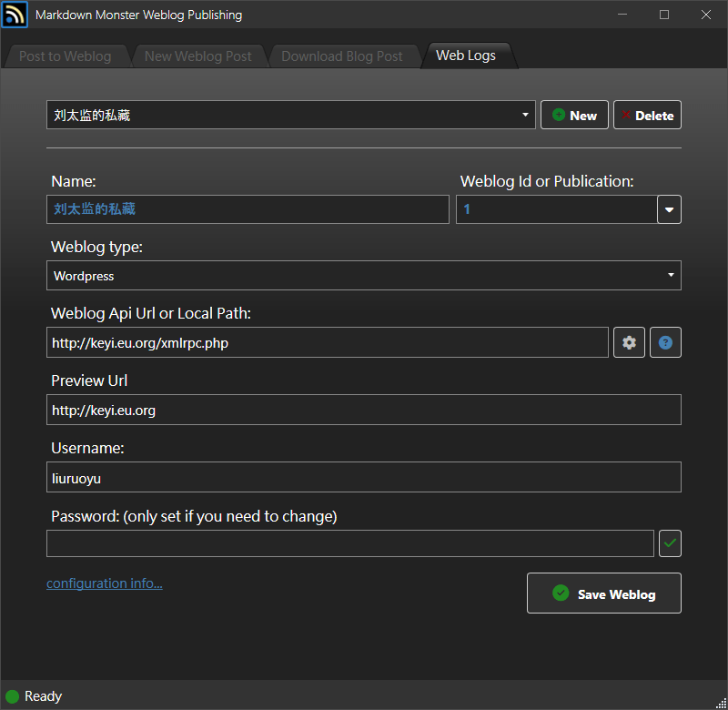Maximize the Weblog Publishing window

pos(664,15)
